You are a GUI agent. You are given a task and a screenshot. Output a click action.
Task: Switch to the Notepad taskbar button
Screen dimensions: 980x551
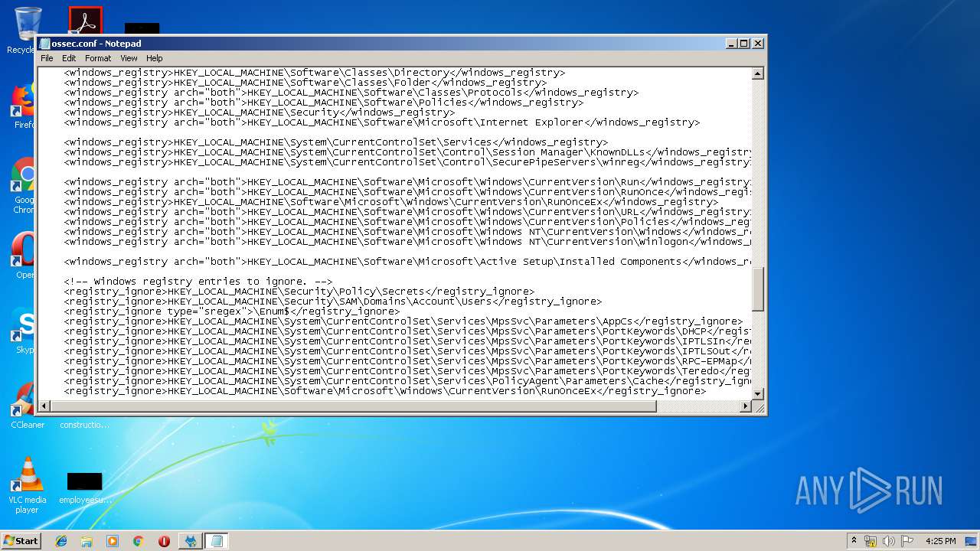[x=217, y=540]
